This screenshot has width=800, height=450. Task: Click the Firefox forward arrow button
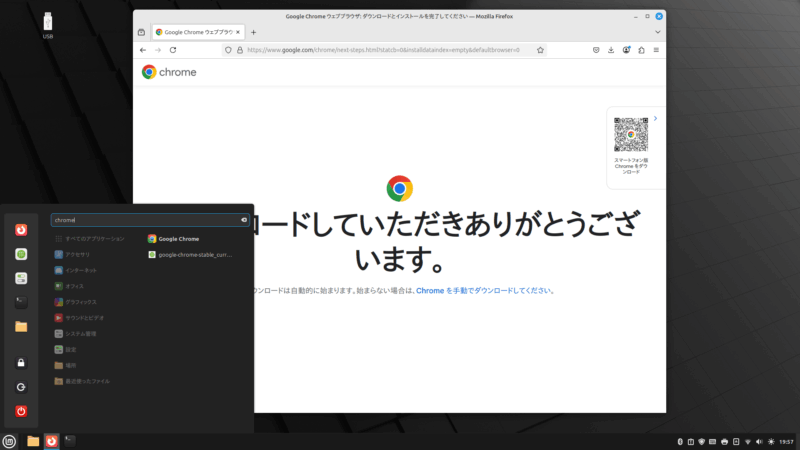[158, 50]
